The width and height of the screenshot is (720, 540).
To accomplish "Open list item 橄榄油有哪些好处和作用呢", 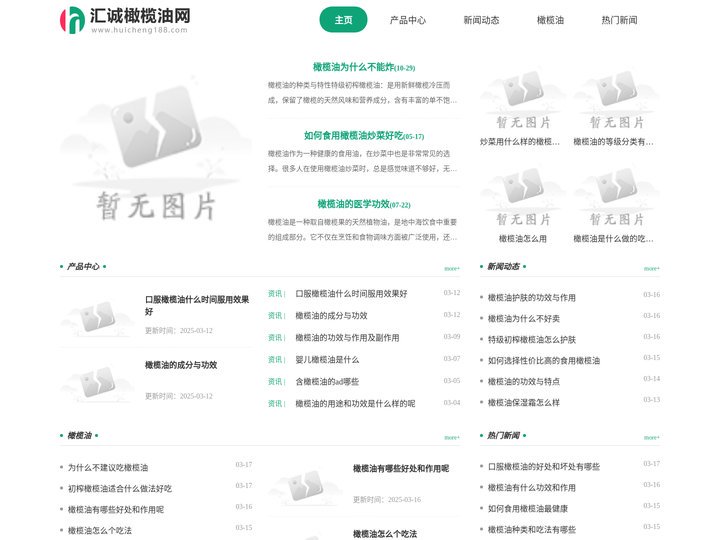I will tap(116, 510).
